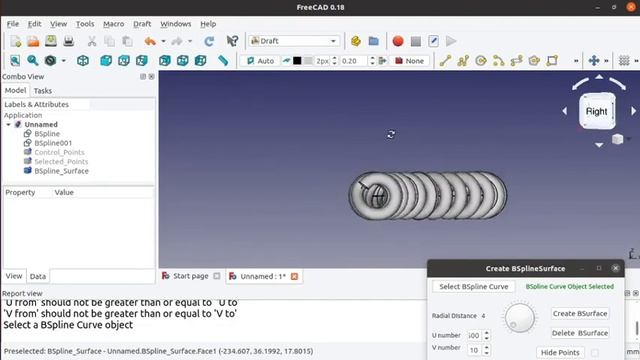The width and height of the screenshot is (640, 360).
Task: Increase V number stepper
Action: coord(486,347)
